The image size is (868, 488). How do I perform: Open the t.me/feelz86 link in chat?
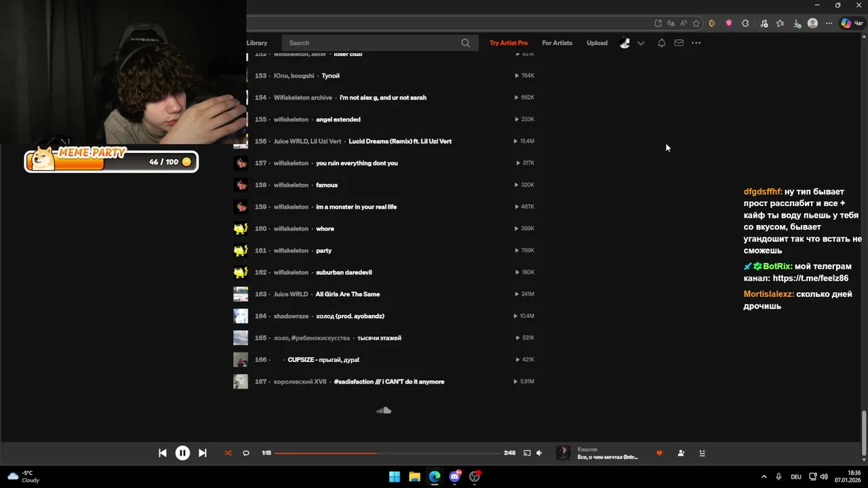coord(810,278)
